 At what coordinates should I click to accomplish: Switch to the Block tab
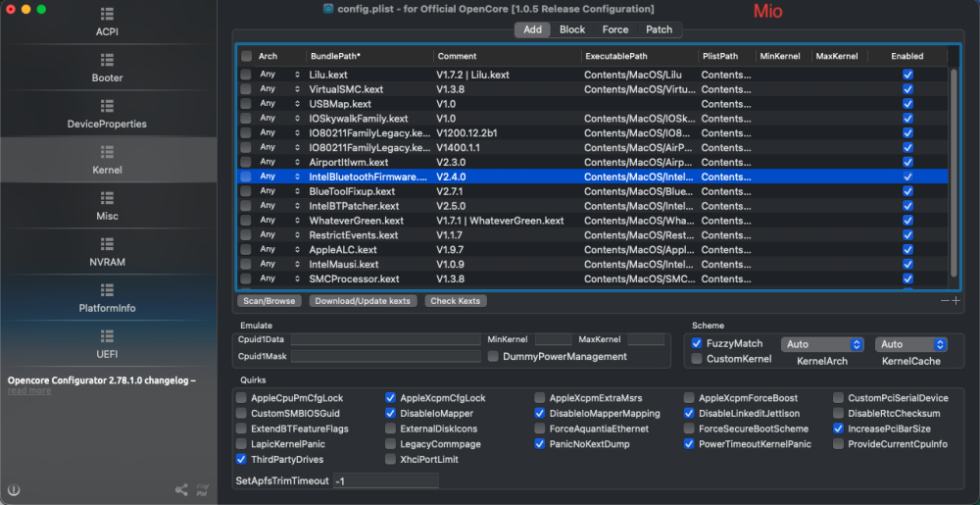click(572, 29)
